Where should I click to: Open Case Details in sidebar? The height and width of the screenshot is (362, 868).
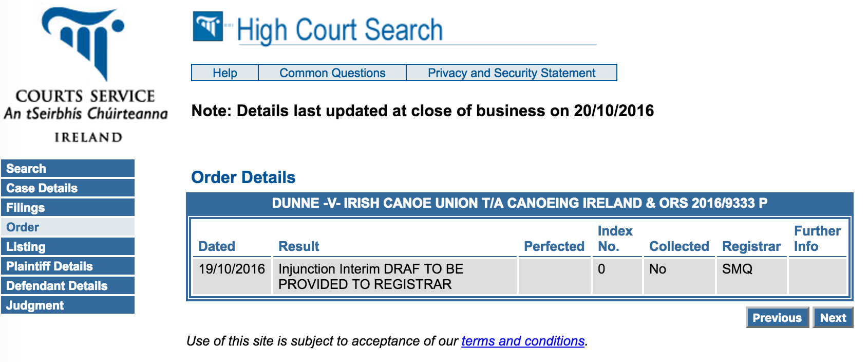[68, 188]
